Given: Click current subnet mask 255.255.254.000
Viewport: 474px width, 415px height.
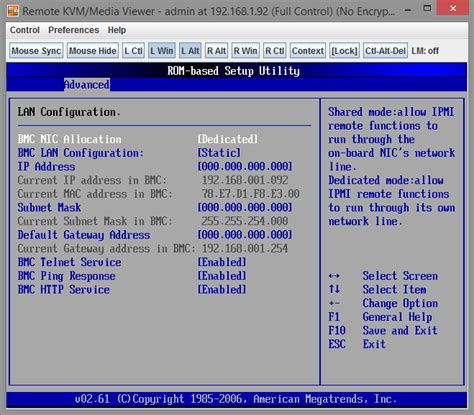Looking at the screenshot, I should pyautogui.click(x=245, y=221).
